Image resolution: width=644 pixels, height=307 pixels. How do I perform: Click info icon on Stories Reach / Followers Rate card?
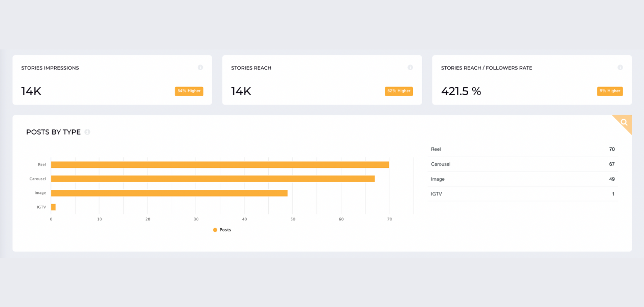coord(620,68)
